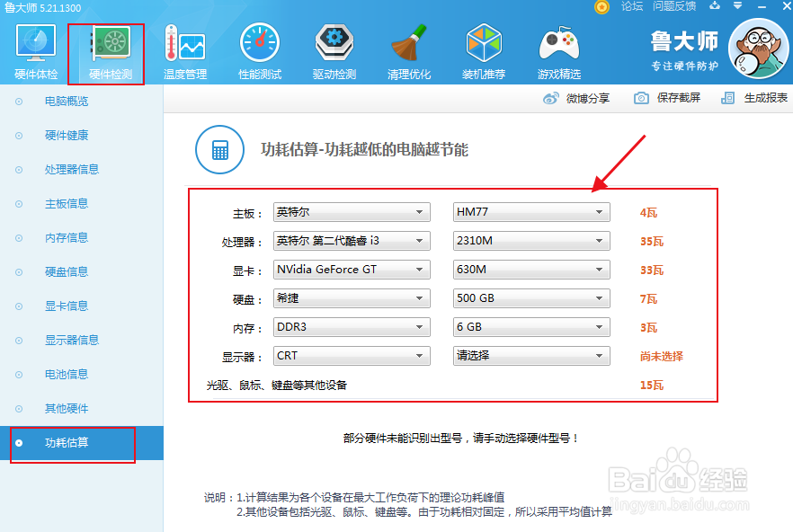Expand 处理器 model dropdown 2310M
This screenshot has width=793, height=532.
pyautogui.click(x=531, y=241)
